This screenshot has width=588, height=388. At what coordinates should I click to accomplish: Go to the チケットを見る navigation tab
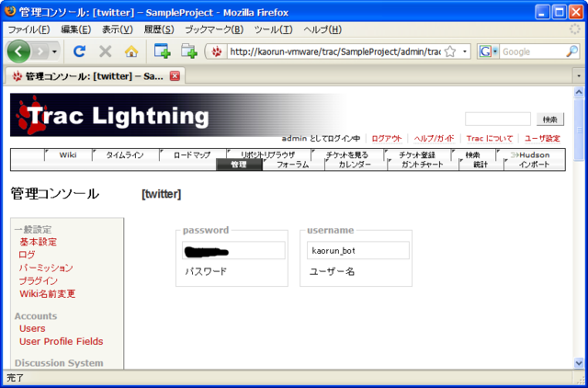pyautogui.click(x=347, y=154)
